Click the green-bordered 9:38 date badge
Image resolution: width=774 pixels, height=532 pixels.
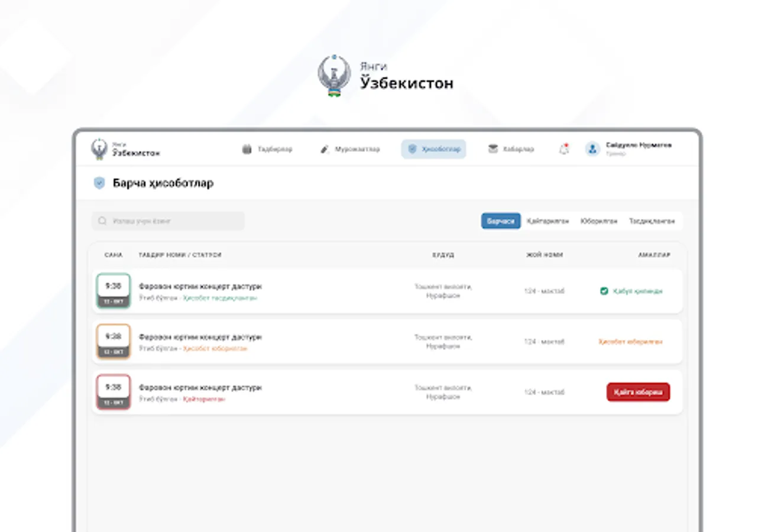114,291
